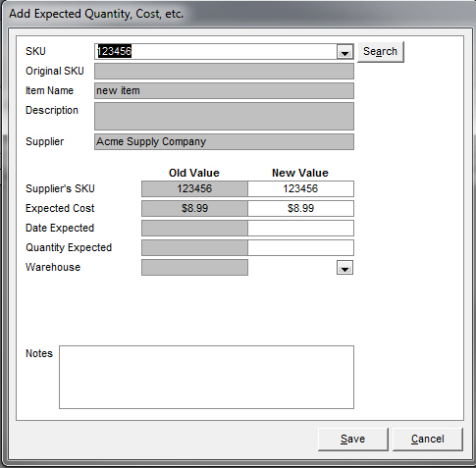Click the Expected Cost New Value field
This screenshot has height=468, width=476.
click(300, 208)
